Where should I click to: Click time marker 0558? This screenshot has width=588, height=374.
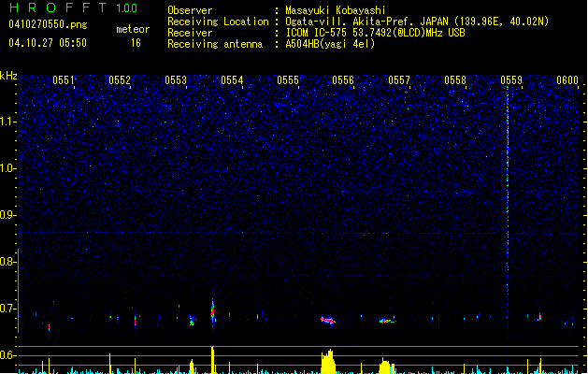point(455,80)
